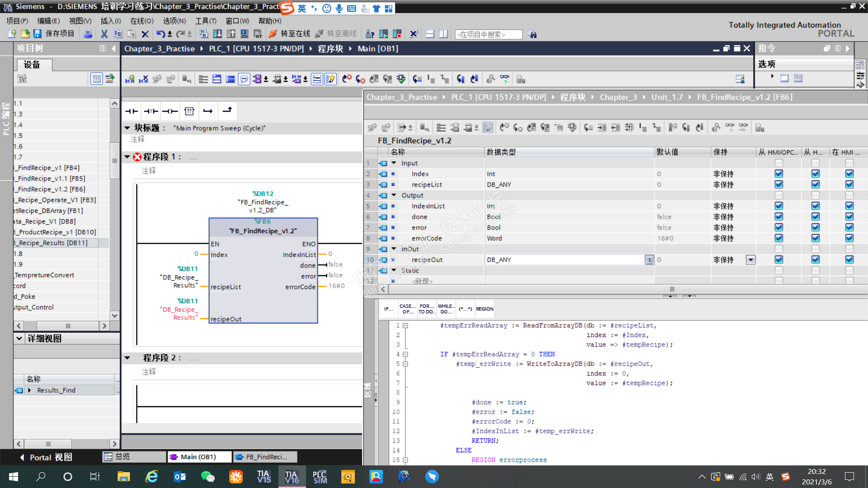Switch to Portal 视图
868x488 pixels.
(x=46, y=457)
